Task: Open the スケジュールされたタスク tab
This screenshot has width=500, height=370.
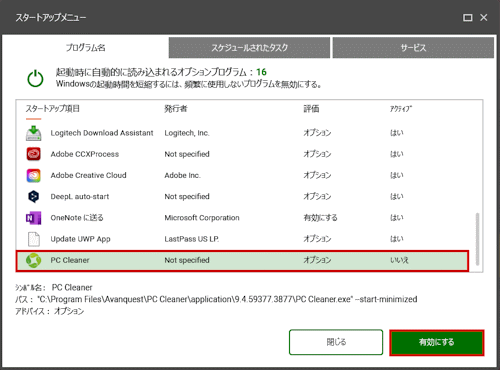Action: tap(249, 48)
